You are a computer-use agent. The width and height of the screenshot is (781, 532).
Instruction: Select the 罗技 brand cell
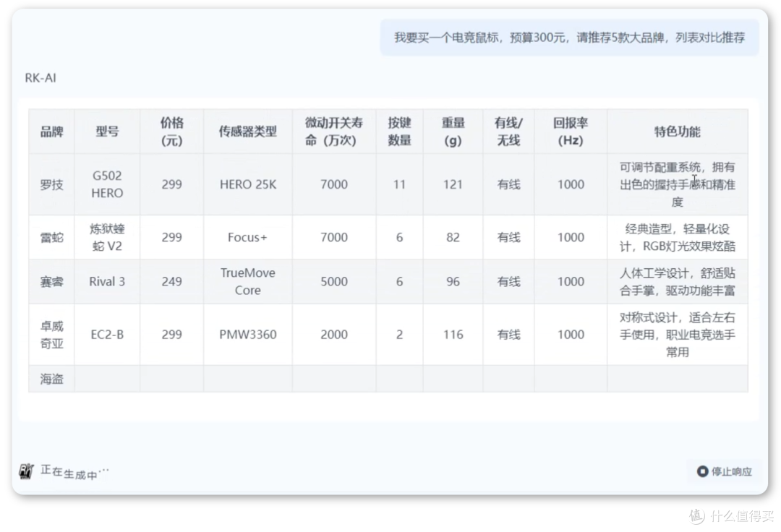52,184
